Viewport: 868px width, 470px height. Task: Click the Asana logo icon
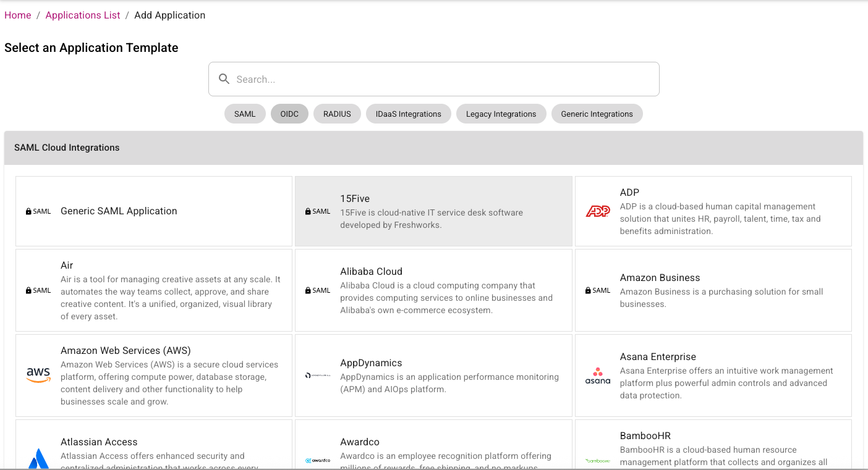598,376
